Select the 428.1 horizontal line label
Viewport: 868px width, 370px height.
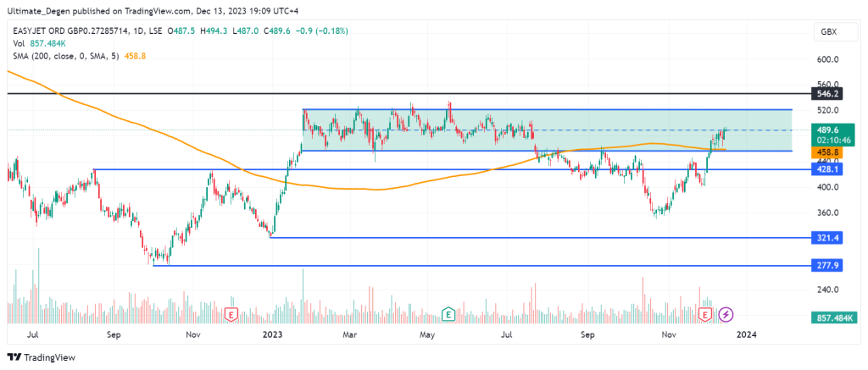[826, 169]
